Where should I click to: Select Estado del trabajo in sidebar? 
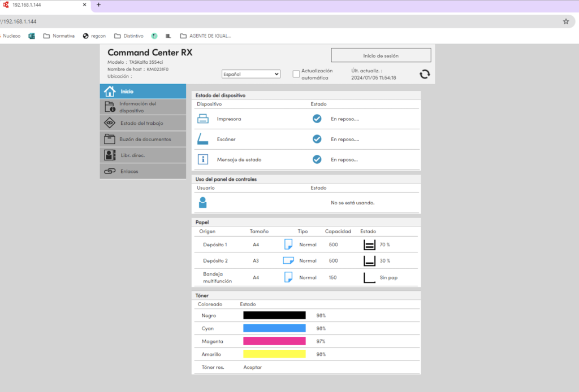[x=143, y=123]
